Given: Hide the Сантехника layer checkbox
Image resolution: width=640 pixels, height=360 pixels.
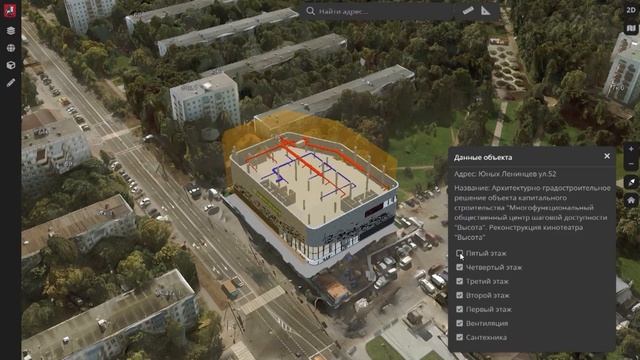Looking at the screenshot, I should click(460, 337).
